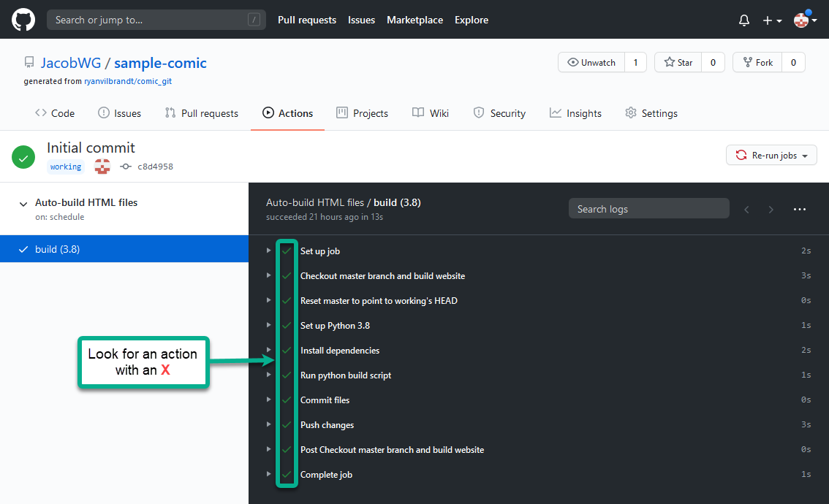Open the watchers count 1
This screenshot has height=504, width=829.
coord(635,62)
